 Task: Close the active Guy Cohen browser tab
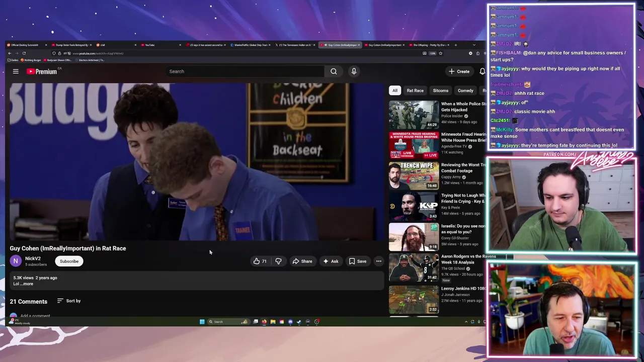click(359, 45)
